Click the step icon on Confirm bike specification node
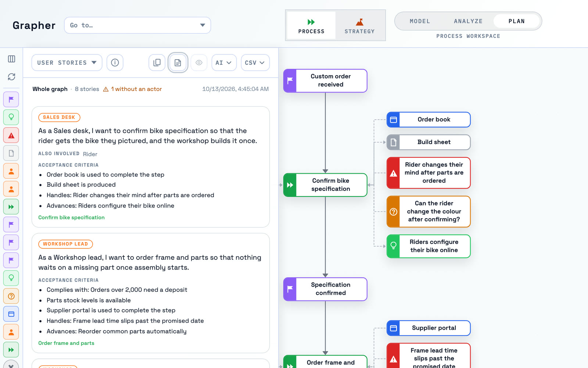 pyautogui.click(x=290, y=185)
